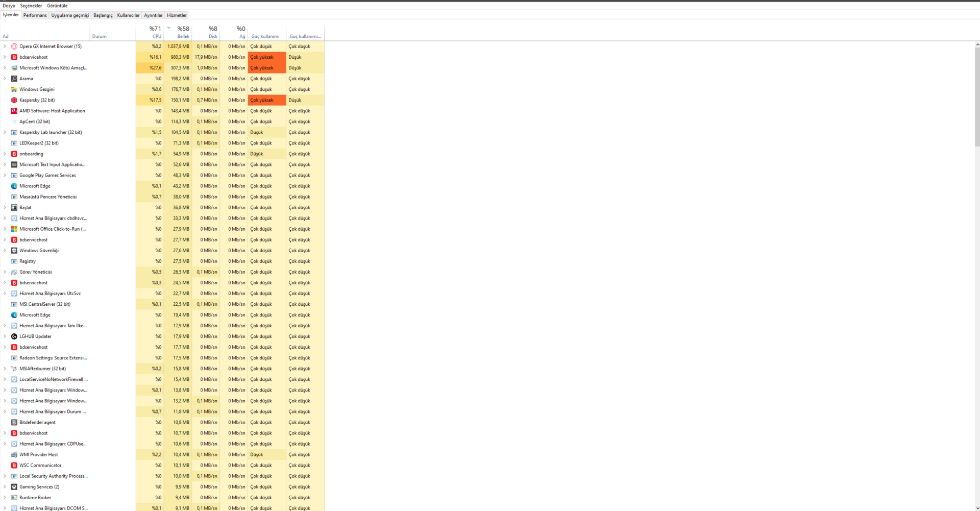Expand the Gaming Services (2) row
This screenshot has width=980, height=511.
click(x=5, y=486)
